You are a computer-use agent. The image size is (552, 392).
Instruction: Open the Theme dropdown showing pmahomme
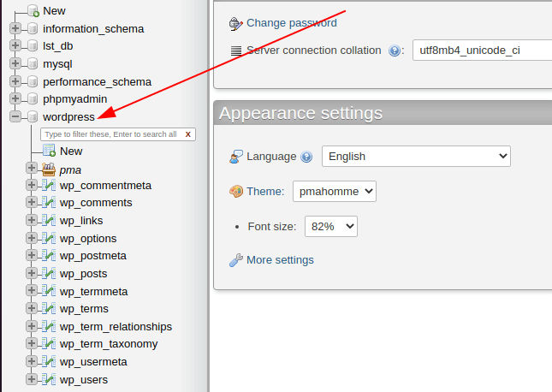coord(335,191)
